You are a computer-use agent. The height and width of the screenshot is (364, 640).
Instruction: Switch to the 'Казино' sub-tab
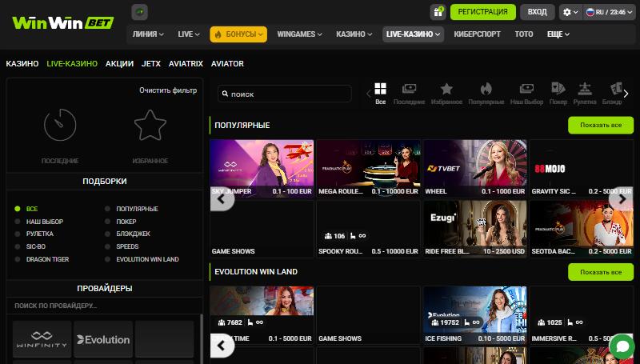(22, 64)
